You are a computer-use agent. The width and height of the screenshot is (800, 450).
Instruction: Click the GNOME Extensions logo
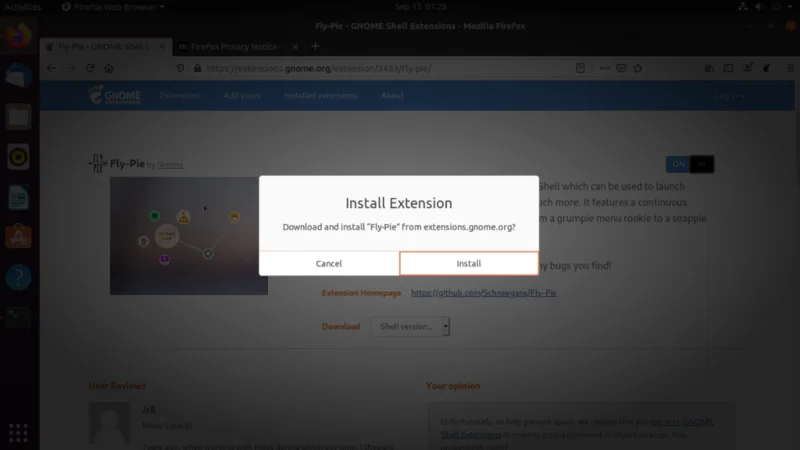[114, 95]
